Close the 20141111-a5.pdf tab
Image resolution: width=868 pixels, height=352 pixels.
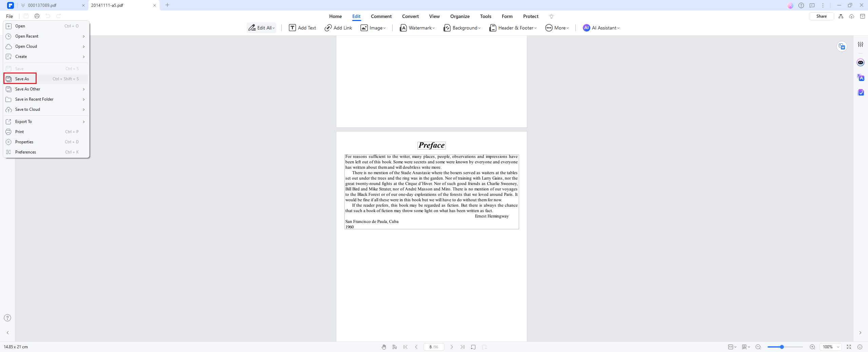pyautogui.click(x=155, y=5)
